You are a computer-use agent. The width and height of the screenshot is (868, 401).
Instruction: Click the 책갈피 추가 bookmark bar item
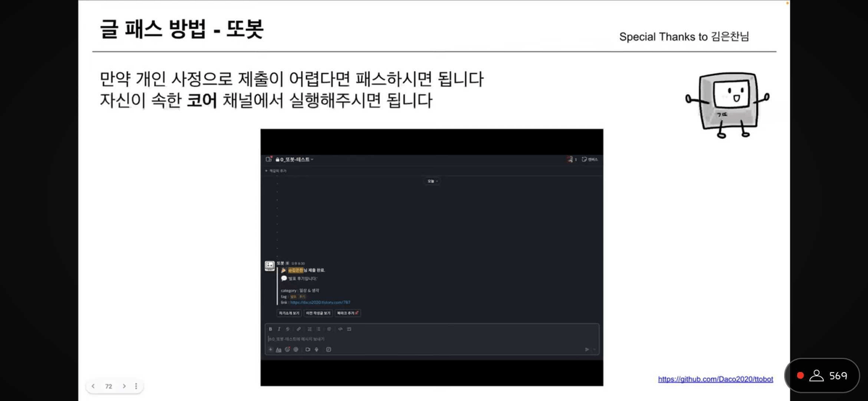coord(276,171)
